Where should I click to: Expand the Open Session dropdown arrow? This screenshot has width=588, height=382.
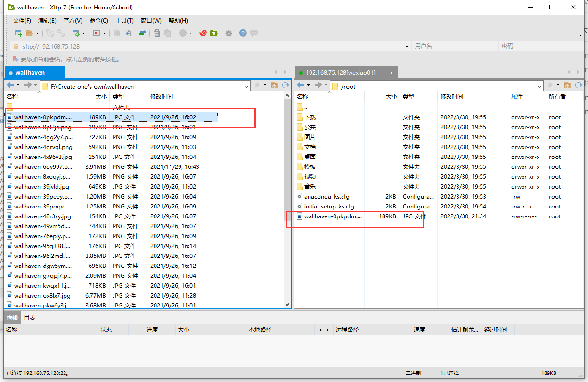(x=37, y=33)
